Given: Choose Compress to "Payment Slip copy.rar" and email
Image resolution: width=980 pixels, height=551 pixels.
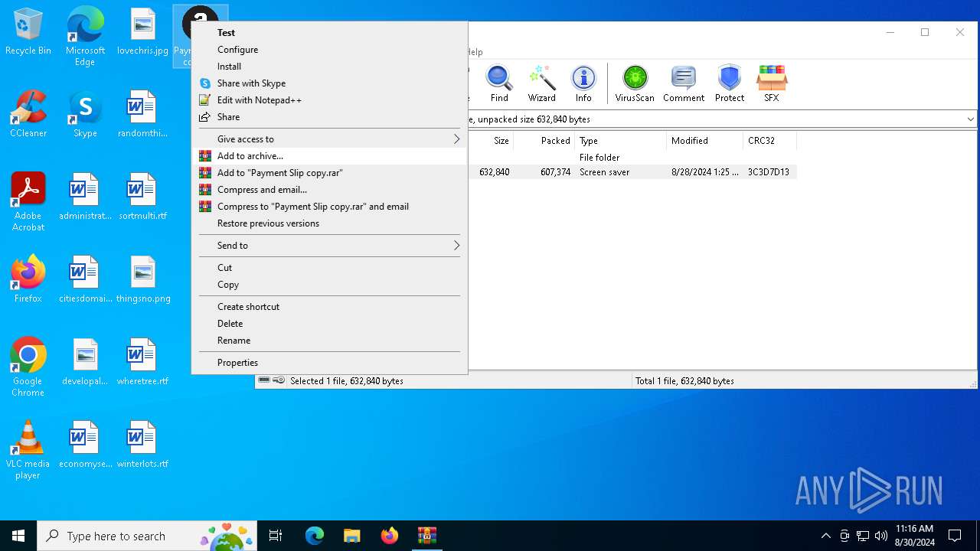Looking at the screenshot, I should click(x=329, y=207).
